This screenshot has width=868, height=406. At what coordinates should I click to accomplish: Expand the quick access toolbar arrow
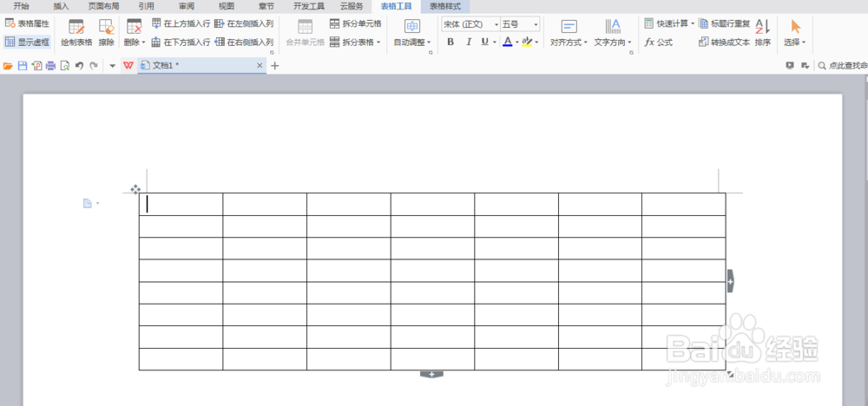point(112,66)
